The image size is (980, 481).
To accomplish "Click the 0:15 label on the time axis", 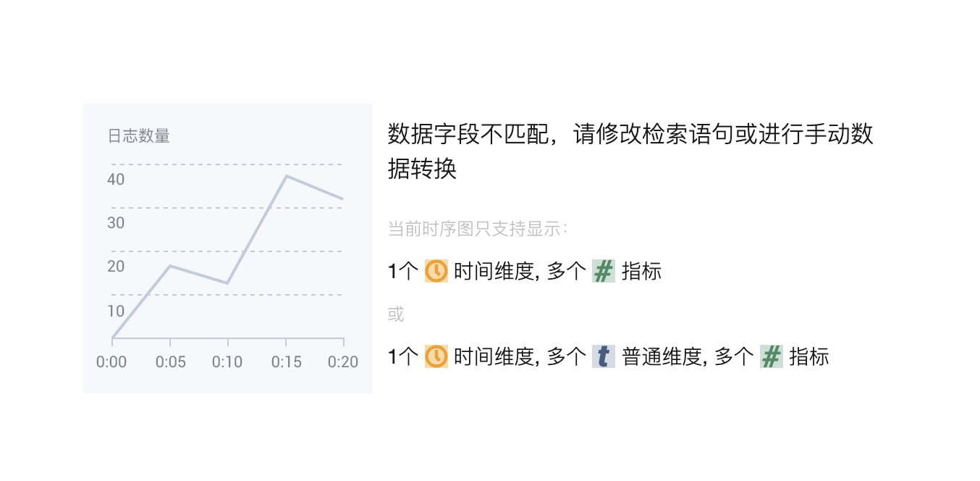I will (286, 361).
